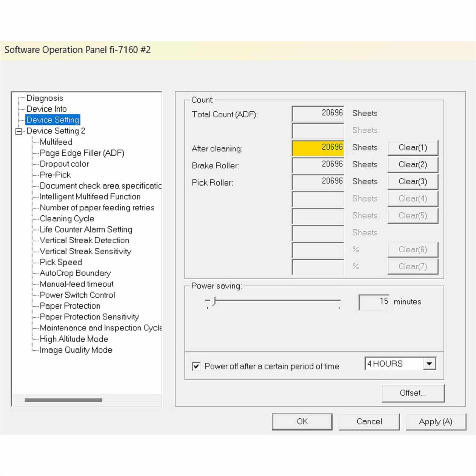Viewport: 476px width, 476px height.
Task: Click Clear(3) for Pick Roller count
Action: click(413, 181)
